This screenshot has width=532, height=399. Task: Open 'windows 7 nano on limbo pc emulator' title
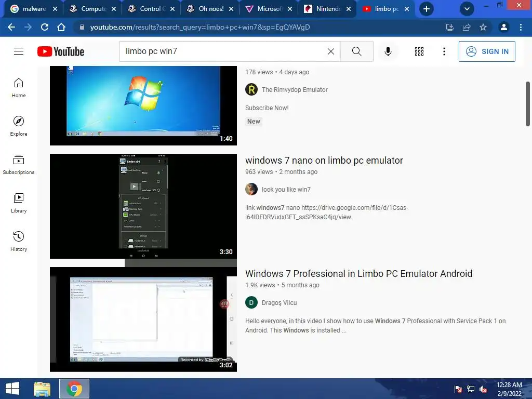(324, 160)
